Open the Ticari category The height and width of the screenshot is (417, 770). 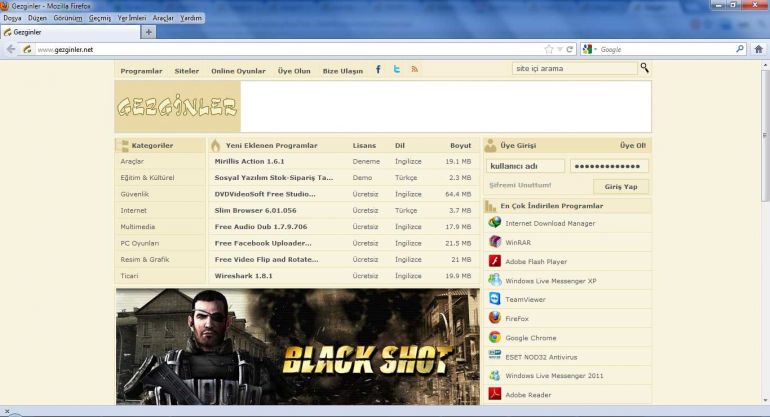point(129,276)
